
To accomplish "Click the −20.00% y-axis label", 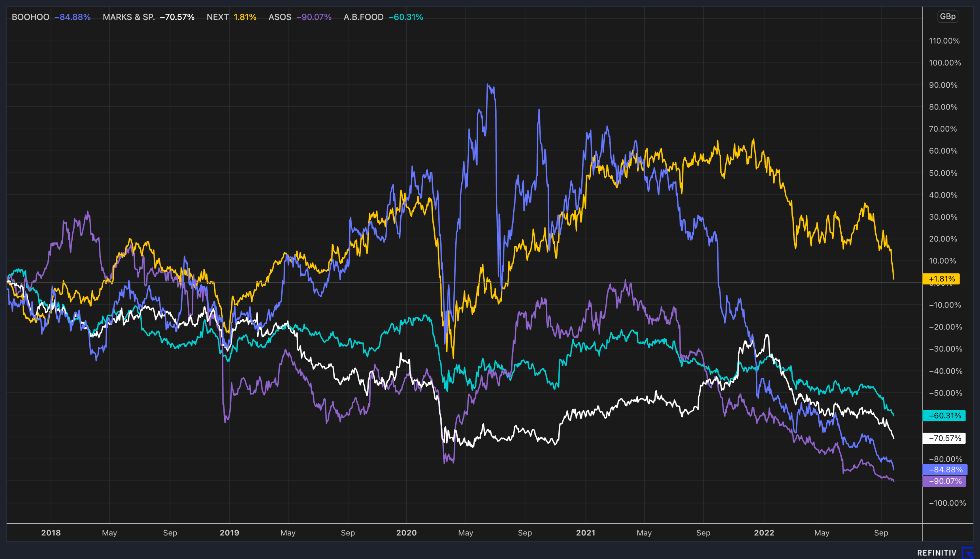I will click(x=945, y=327).
